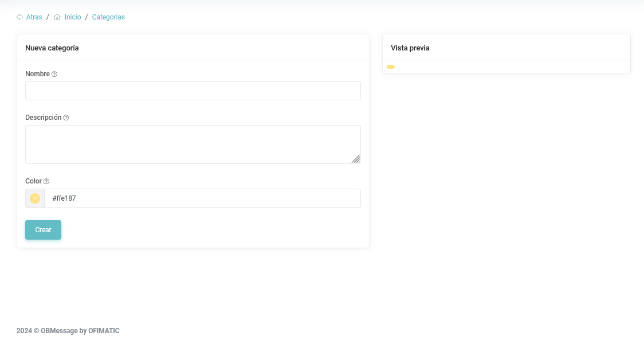Click the home icon in breadcrumb
The width and height of the screenshot is (644, 340).
point(57,17)
